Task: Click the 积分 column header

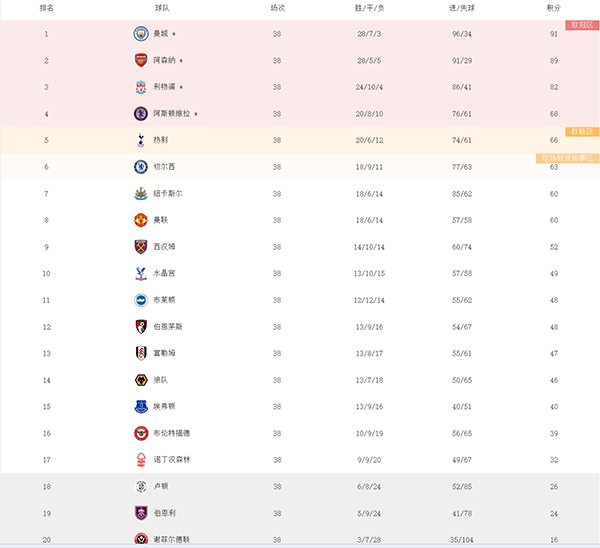Action: [553, 7]
